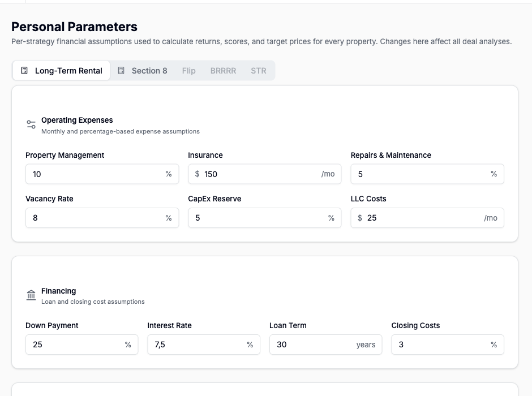Click the calculator icon on Long-Term Rental tab

pos(24,70)
